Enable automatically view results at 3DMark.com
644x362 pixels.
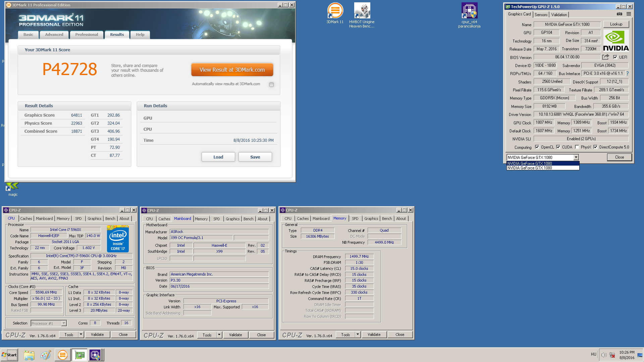coord(271,84)
